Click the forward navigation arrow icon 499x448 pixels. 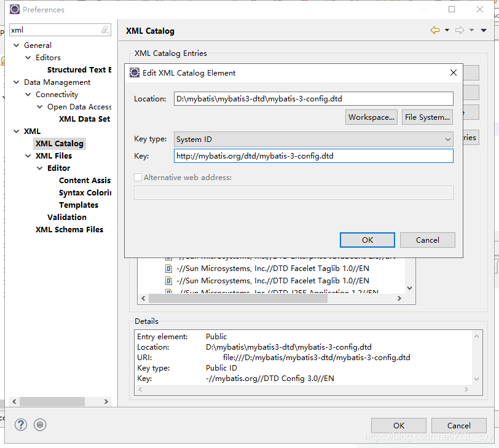click(460, 30)
